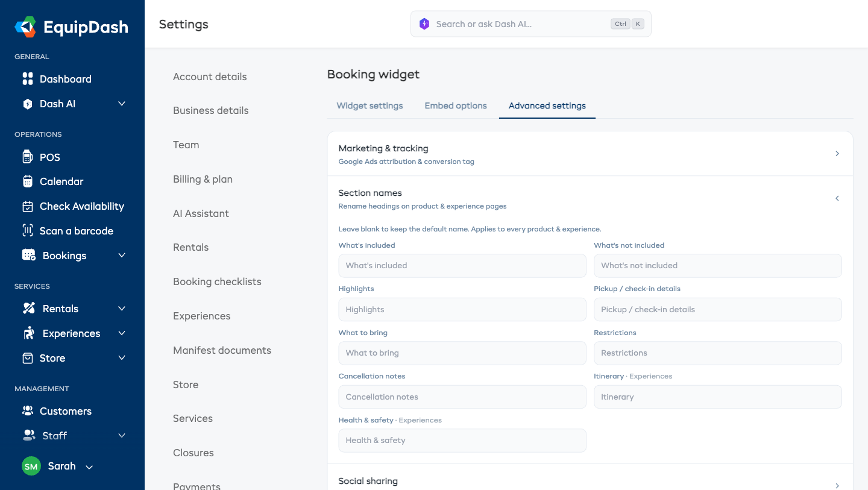868x490 pixels.
Task: Expand the Rentals sidebar submenu chevron
Action: point(122,309)
